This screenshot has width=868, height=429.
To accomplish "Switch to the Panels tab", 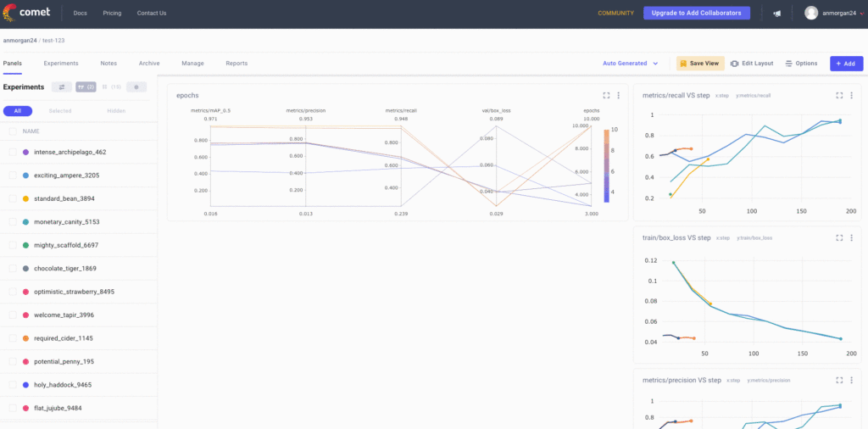I will 12,64.
